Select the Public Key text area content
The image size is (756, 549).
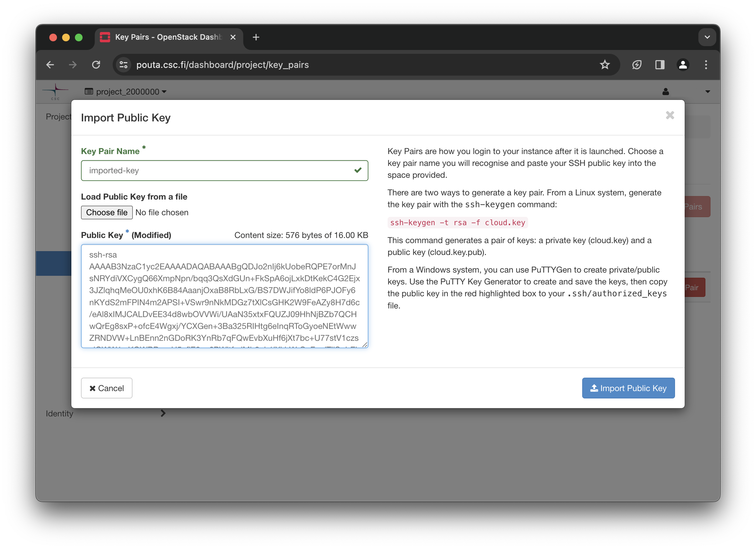point(225,297)
